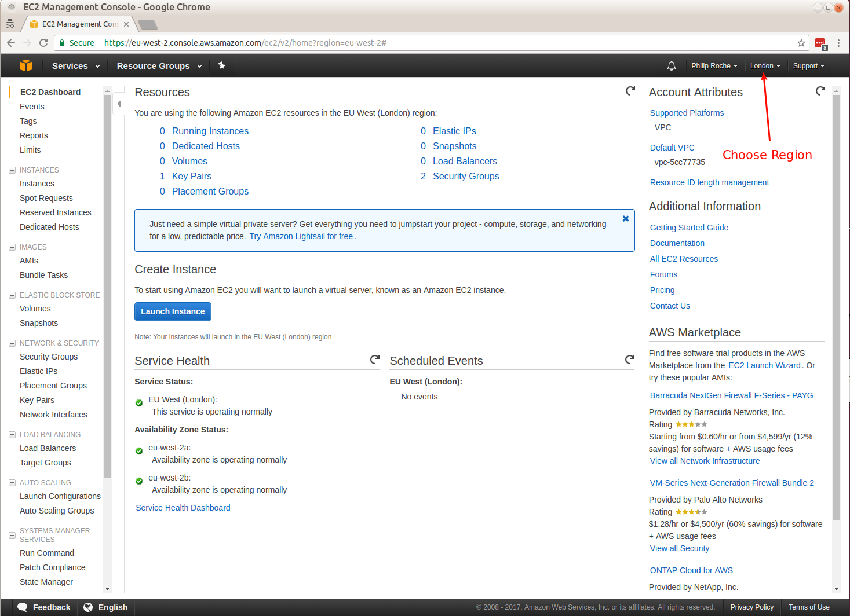850x616 pixels.
Task: Collapse the IMAGES sidebar group
Action: (x=12, y=247)
